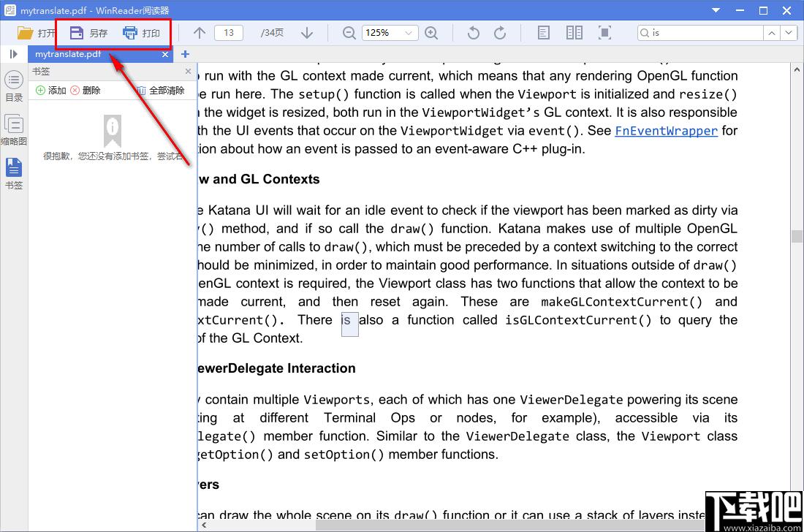Click the 打印 print button
804x532 pixels.
(x=142, y=34)
